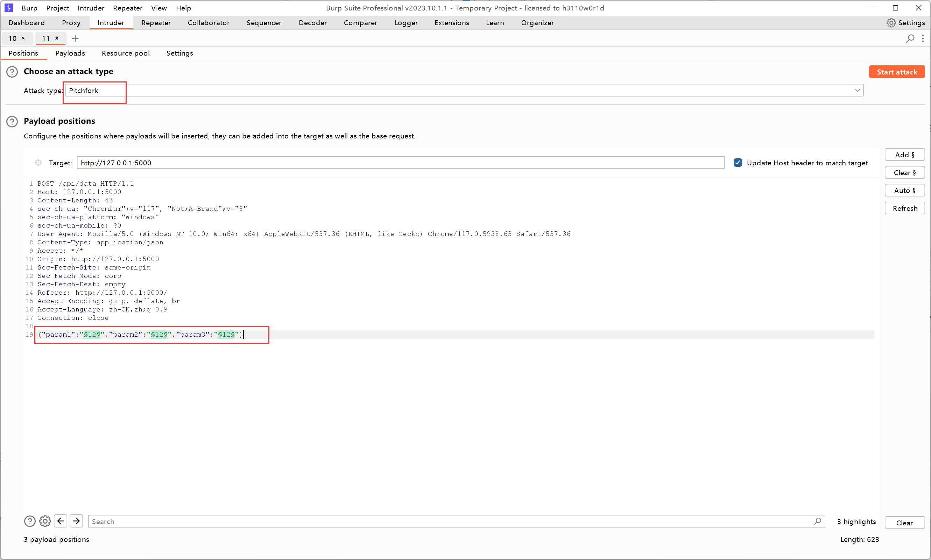This screenshot has height=560, width=931.
Task: Switch to the Extensions tab
Action: [452, 23]
